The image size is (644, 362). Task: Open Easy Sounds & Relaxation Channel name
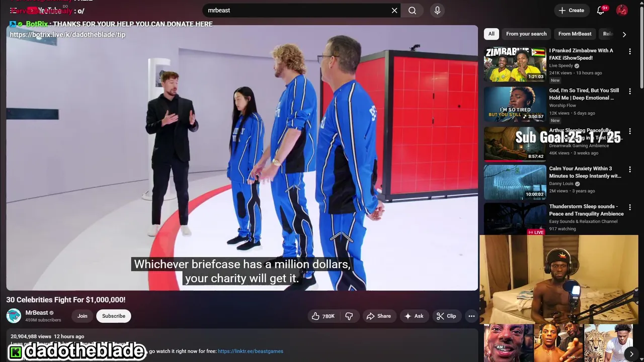point(583,221)
